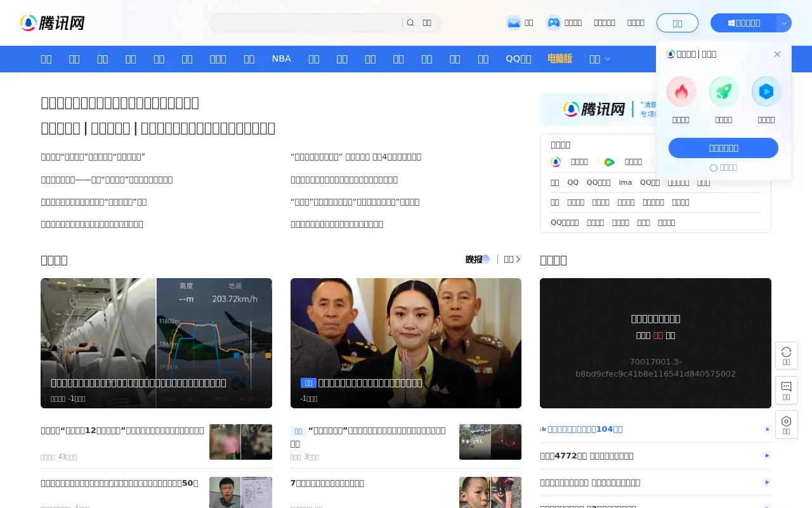Open the headline that begins with "7"
The image size is (812, 508).
[327, 483]
